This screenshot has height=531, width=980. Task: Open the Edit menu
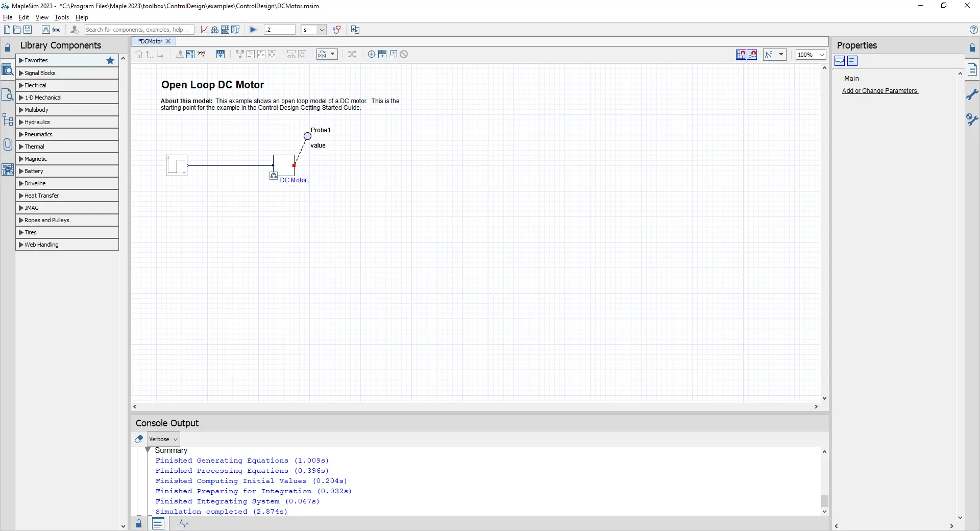click(x=24, y=17)
